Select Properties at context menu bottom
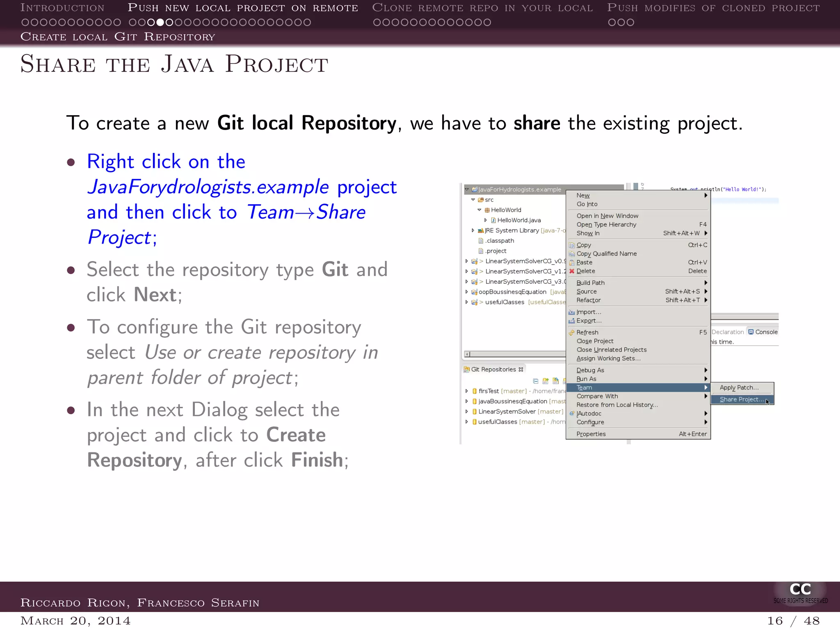The image size is (840, 630). pos(638,434)
